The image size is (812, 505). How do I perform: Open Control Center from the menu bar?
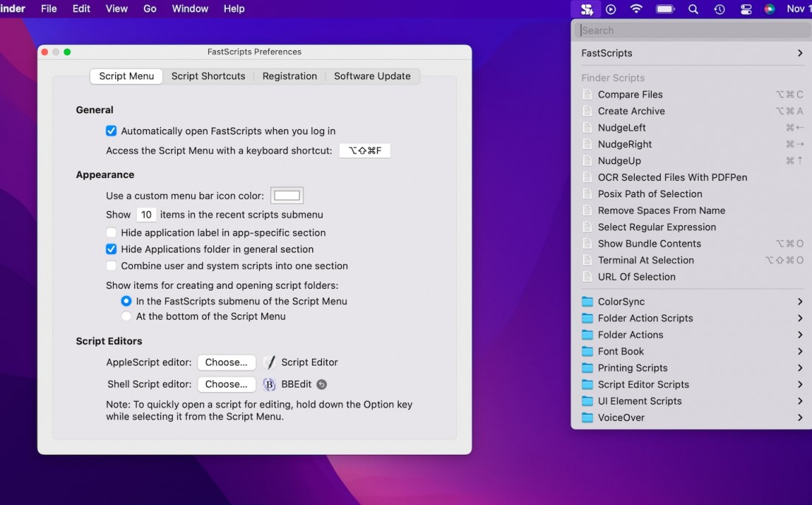click(x=746, y=9)
